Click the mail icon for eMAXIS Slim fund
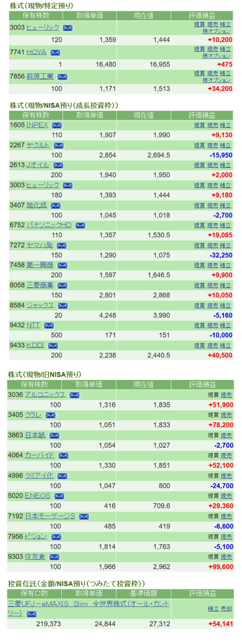The image size is (242, 644). [x=32, y=614]
